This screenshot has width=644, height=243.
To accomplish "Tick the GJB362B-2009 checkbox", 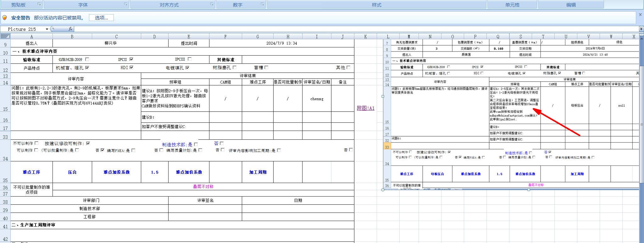I will 87,59.
